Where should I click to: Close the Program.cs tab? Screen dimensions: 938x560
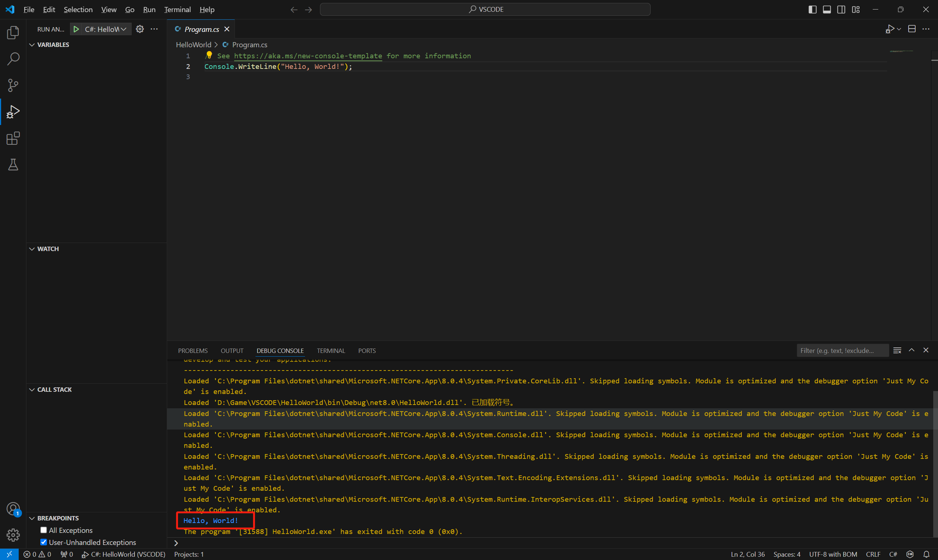(227, 29)
